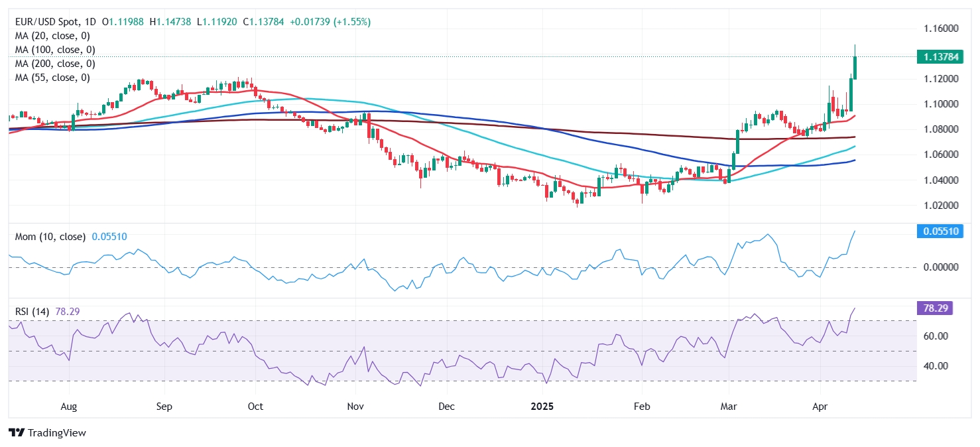Viewport: 980px width, 447px height.
Task: Select the MA (200, close, 0) indicator label
Action: [x=55, y=64]
